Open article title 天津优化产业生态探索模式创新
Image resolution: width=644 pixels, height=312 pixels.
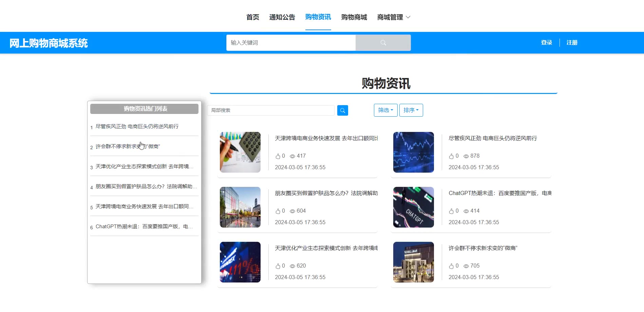[326, 248]
